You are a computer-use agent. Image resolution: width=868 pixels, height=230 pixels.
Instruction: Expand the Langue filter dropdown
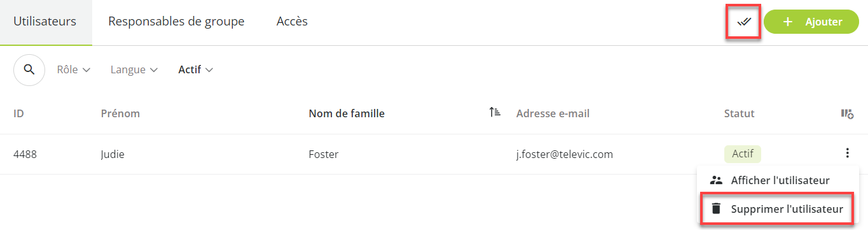click(x=134, y=70)
